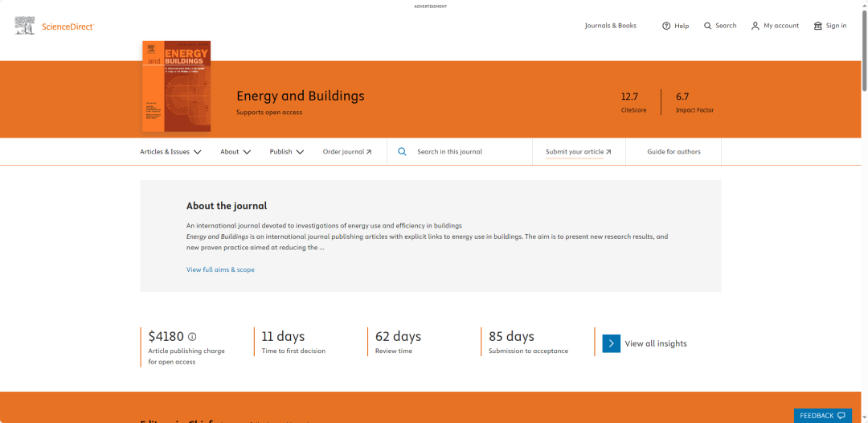Click the Help text label in header
Screen dimensions: 868x423
pos(682,26)
